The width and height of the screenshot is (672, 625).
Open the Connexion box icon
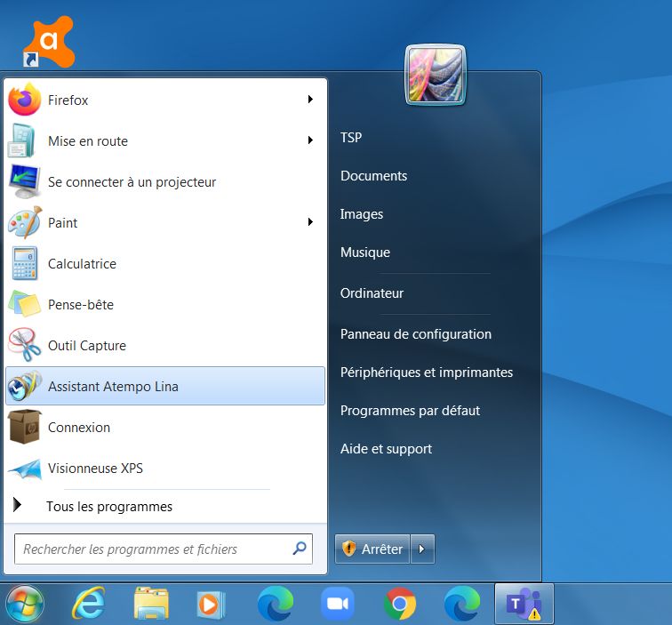25,427
